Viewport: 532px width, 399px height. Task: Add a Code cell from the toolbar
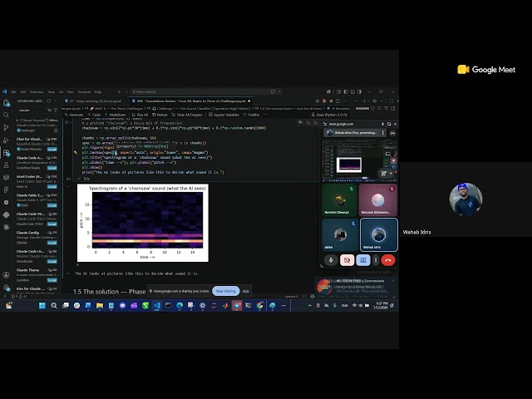[94, 115]
